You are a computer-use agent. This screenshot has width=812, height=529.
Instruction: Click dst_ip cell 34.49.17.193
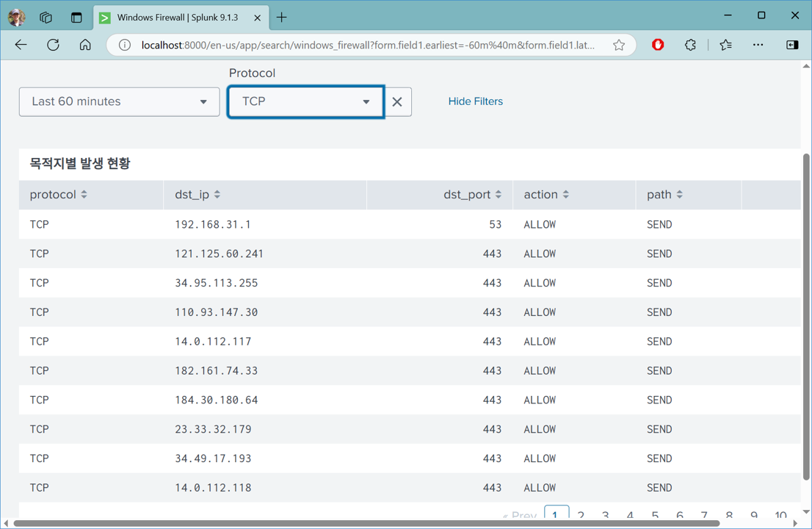tap(213, 458)
